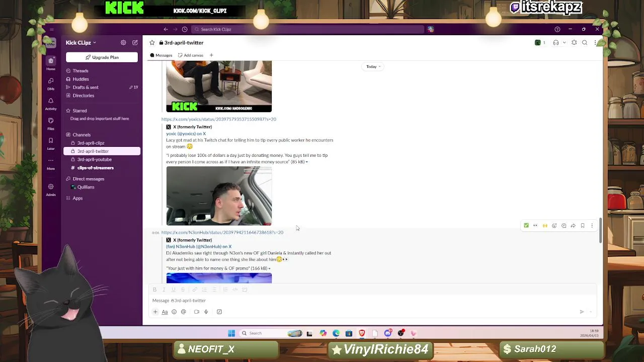Toggle bold formatting in composer
Viewport: 644px width, 362px height.
[x=154, y=290]
